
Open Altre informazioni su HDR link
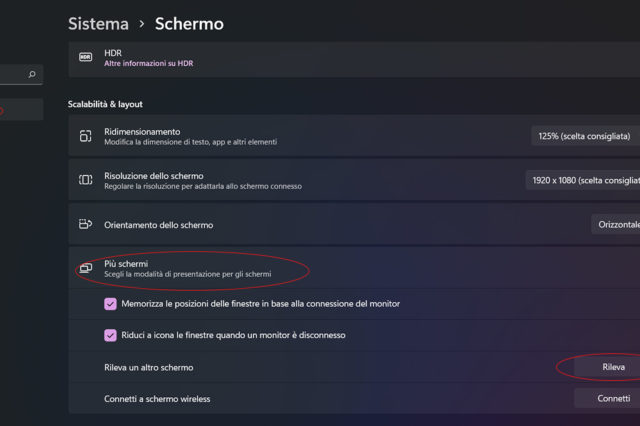148,63
